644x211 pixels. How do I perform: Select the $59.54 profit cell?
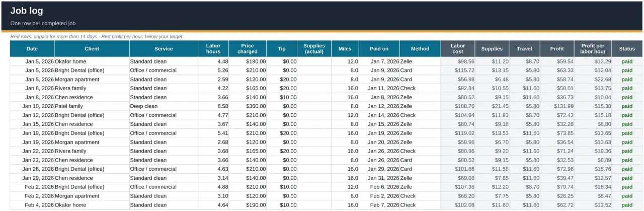point(557,61)
